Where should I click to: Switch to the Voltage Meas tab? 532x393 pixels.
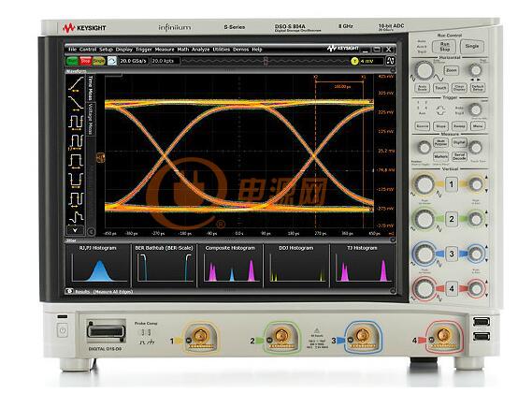point(91,119)
